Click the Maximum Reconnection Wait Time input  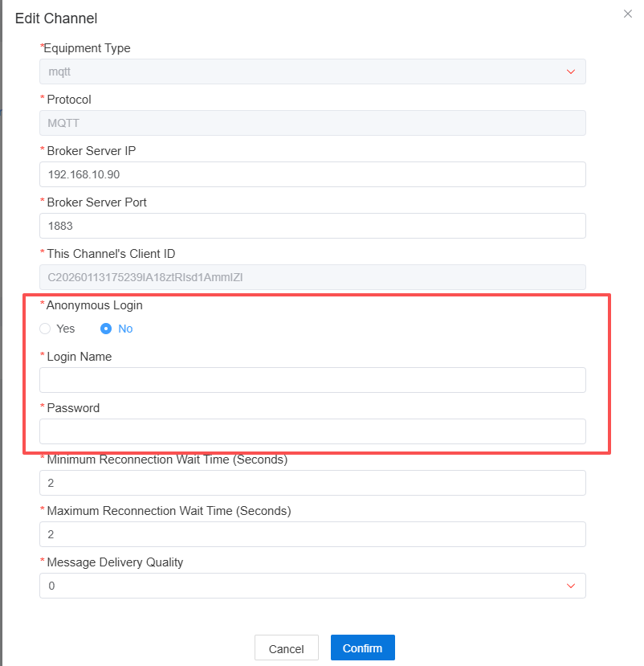(x=312, y=534)
